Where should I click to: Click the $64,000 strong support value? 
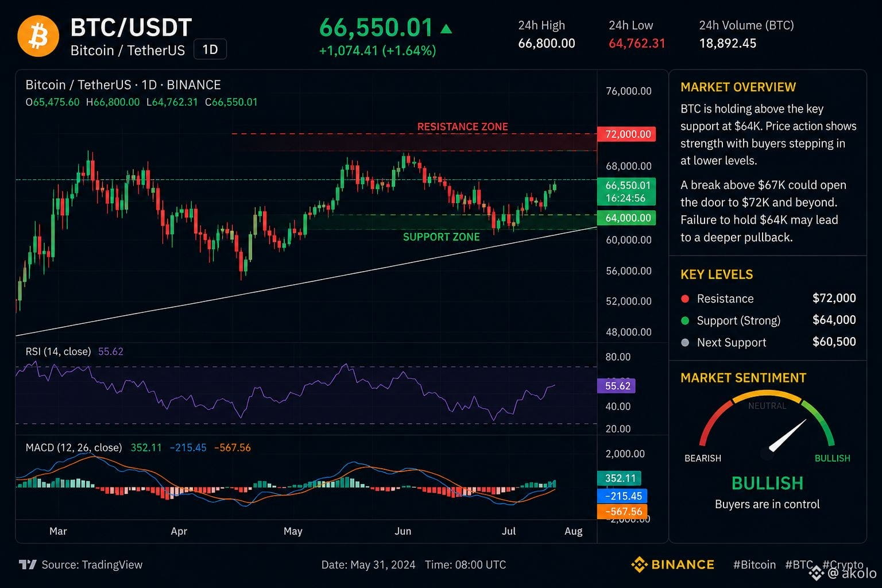click(834, 320)
